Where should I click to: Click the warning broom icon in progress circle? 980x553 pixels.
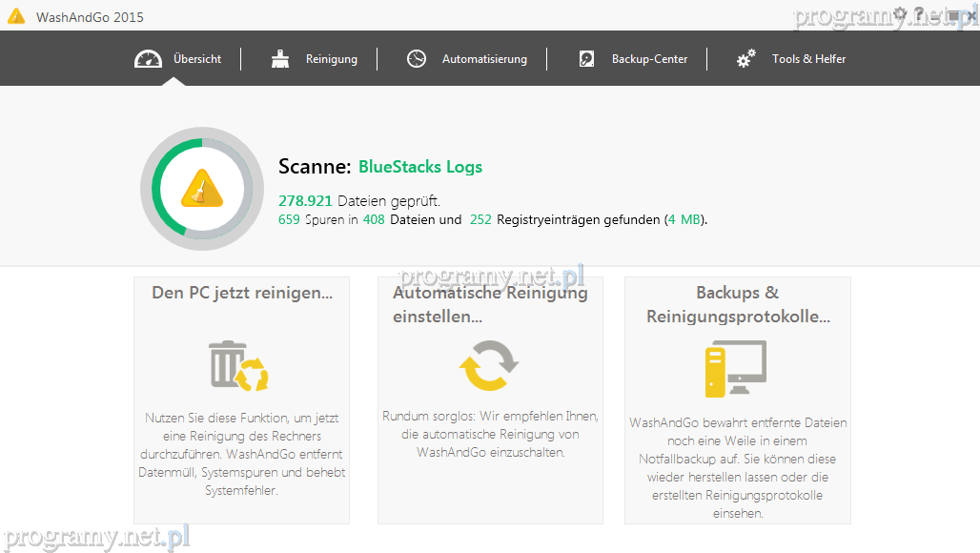click(x=201, y=189)
